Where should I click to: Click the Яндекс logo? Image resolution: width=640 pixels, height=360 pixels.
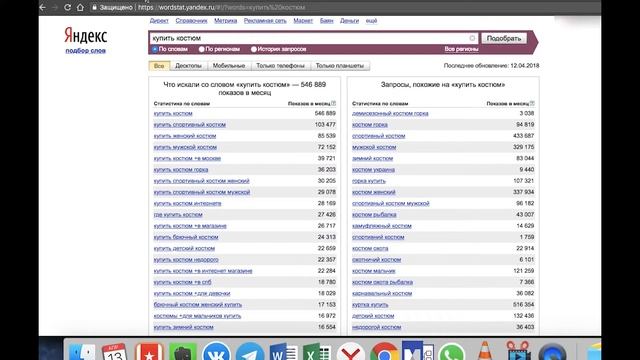click(86, 36)
